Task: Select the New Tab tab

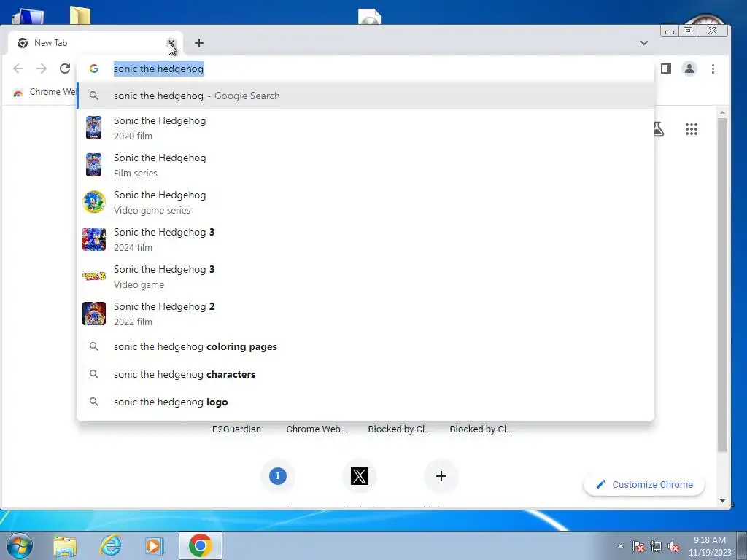Action: [x=94, y=43]
